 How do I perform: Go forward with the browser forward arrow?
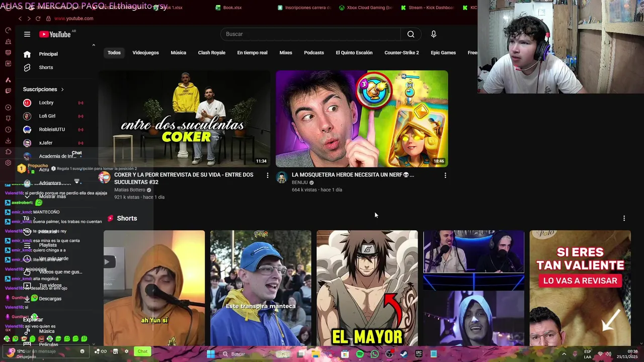pos(29,19)
